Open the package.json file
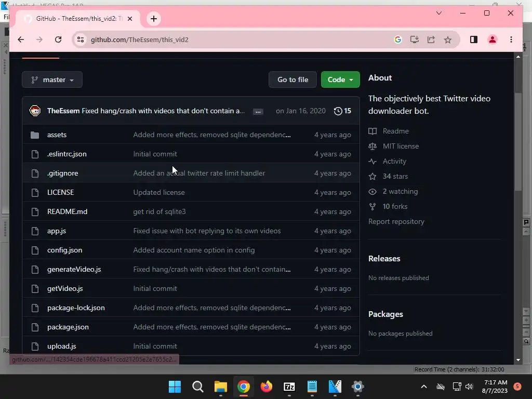Image resolution: width=532 pixels, height=399 pixels. (x=68, y=327)
